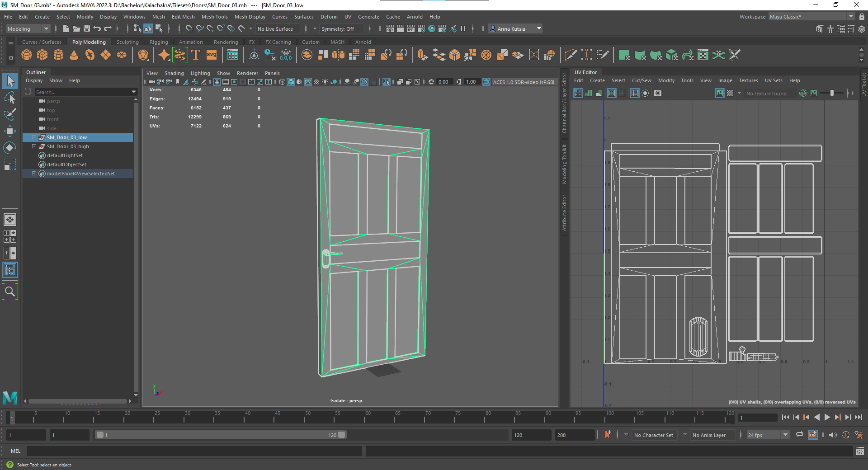Select SM_Door_03_low in the Outliner
Screen dimensions: 868x470
(x=78, y=137)
